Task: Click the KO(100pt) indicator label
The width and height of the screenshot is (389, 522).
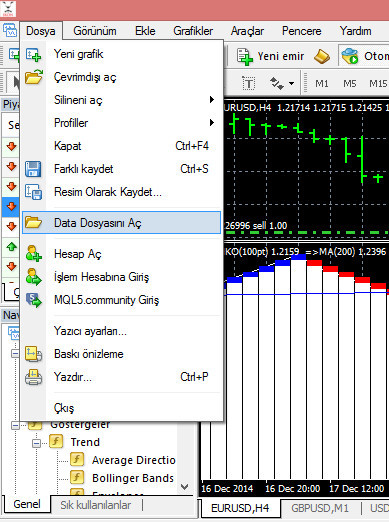Action: point(262,252)
